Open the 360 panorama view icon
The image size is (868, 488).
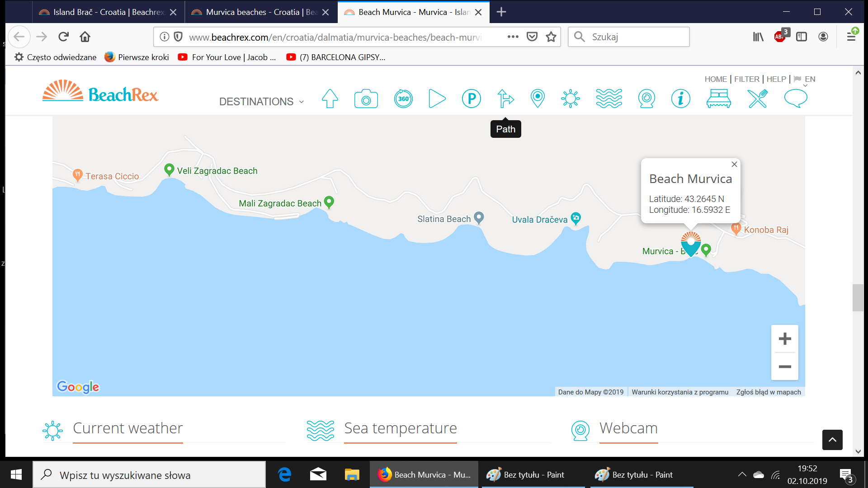(x=403, y=99)
